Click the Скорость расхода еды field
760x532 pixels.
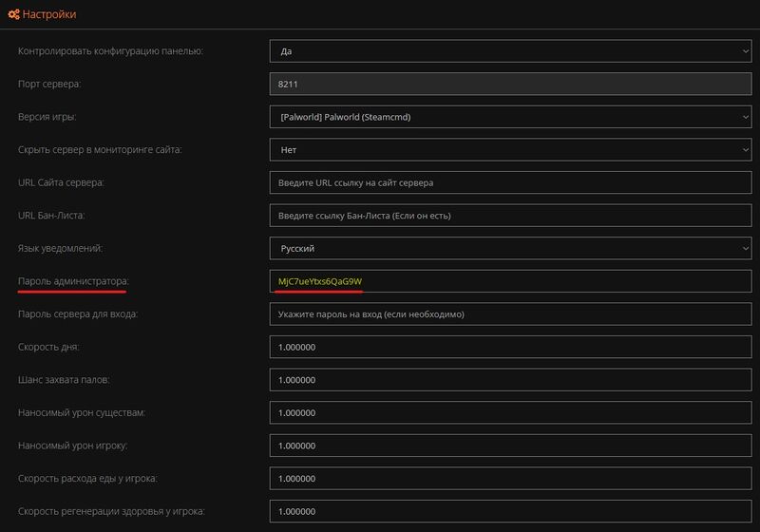(x=510, y=479)
